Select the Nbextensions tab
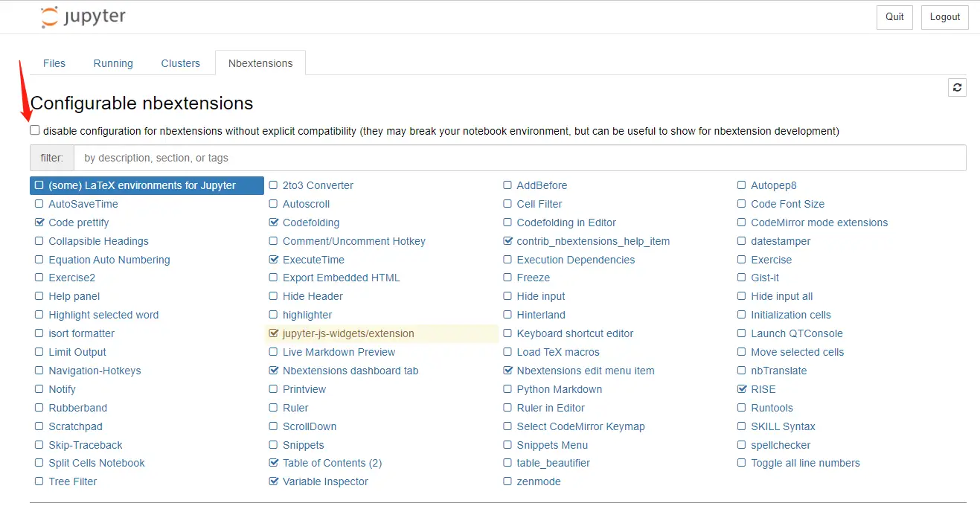The image size is (980, 509). coord(260,63)
